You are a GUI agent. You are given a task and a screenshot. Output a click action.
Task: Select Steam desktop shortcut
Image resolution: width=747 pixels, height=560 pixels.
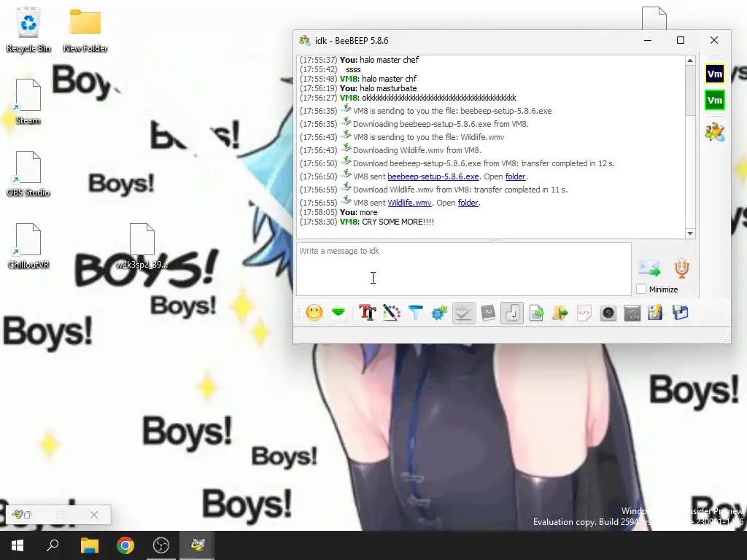pos(28,102)
